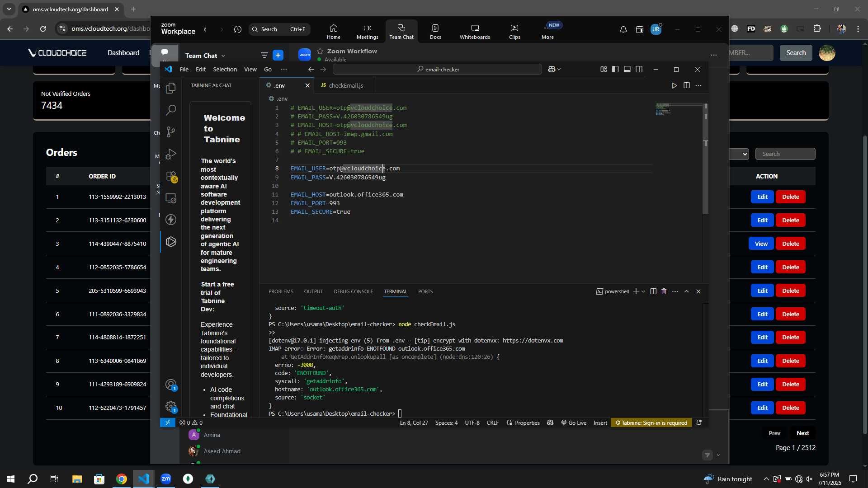Open terminal panel more actions ellipsis
868x488 pixels.
point(675,291)
